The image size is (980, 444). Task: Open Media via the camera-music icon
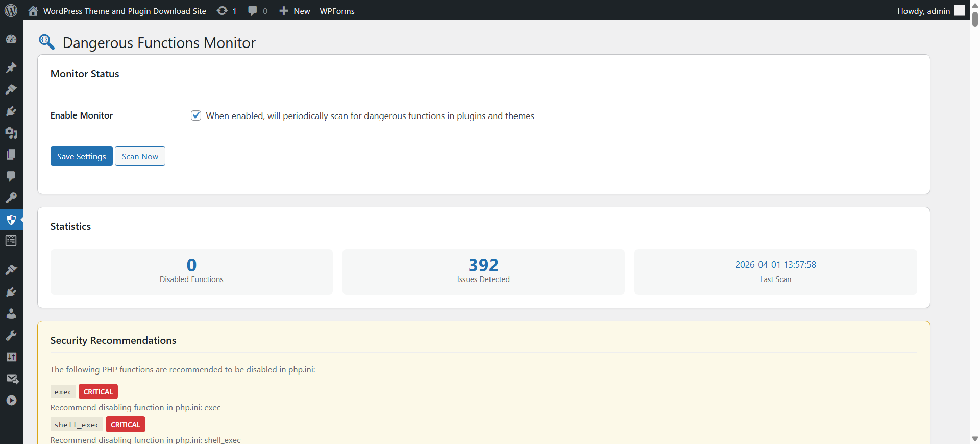(x=11, y=133)
